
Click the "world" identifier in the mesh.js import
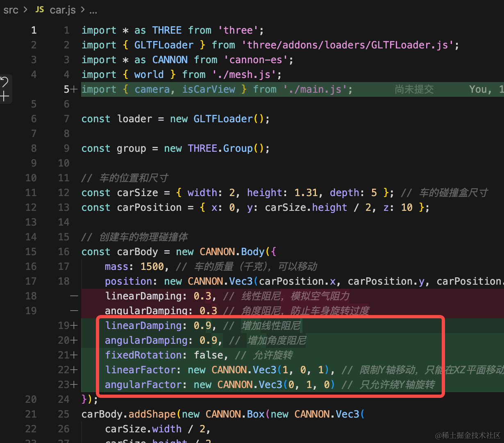(149, 75)
